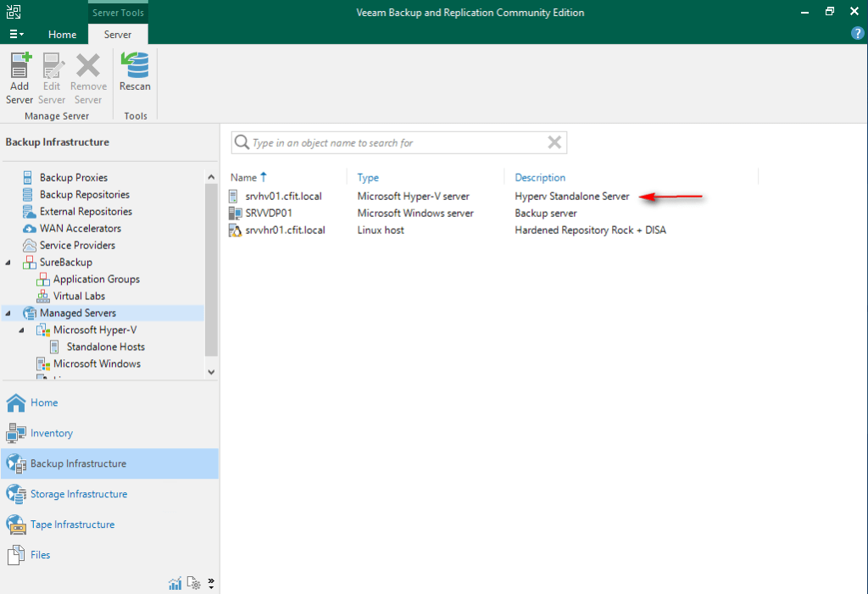Open the help question mark icon
Screen dimensions: 868x594
click(856, 33)
